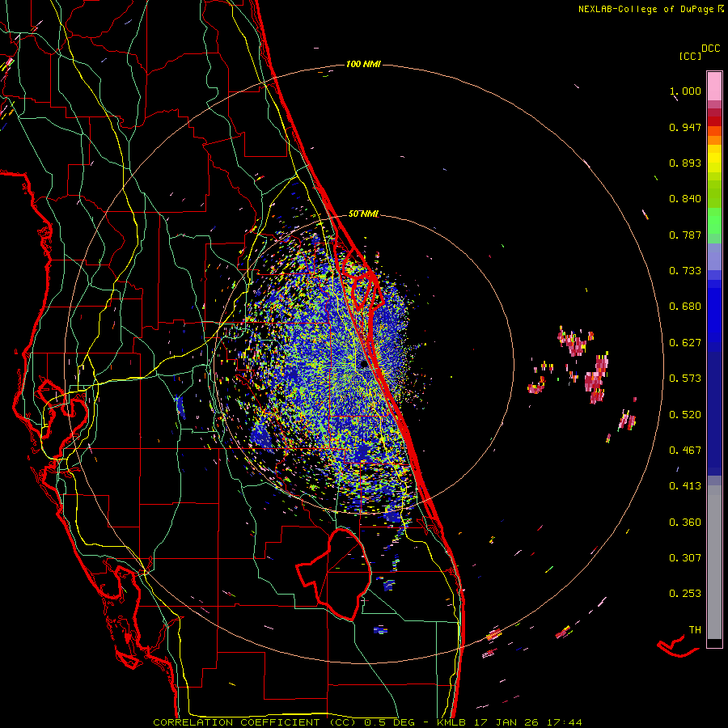Image resolution: width=728 pixels, height=728 pixels.
Task: Click the 0.733 color scale value
Action: pyautogui.click(x=685, y=271)
